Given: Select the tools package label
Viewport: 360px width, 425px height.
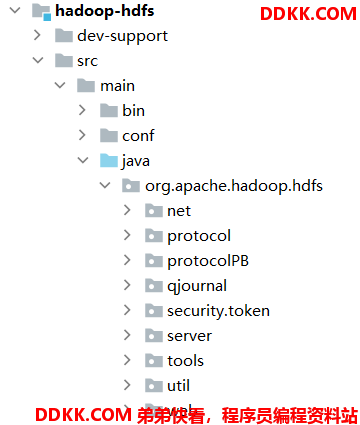Looking at the screenshot, I should [x=185, y=361].
